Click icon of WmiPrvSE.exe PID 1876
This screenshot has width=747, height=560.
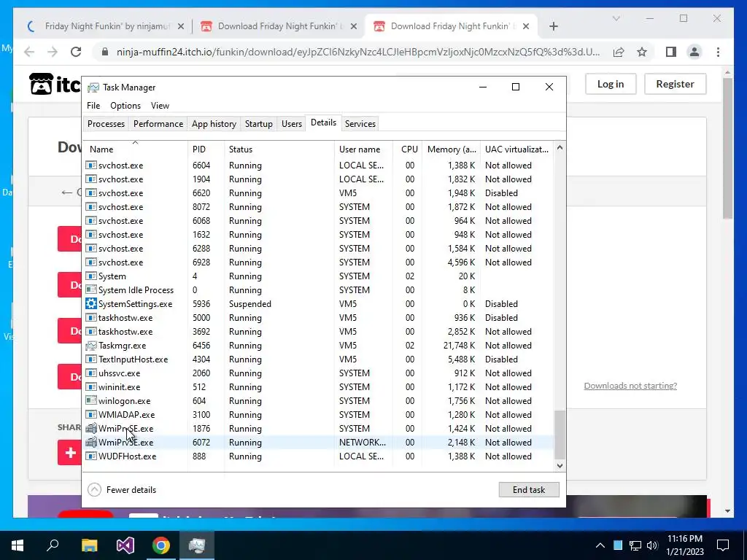91,429
